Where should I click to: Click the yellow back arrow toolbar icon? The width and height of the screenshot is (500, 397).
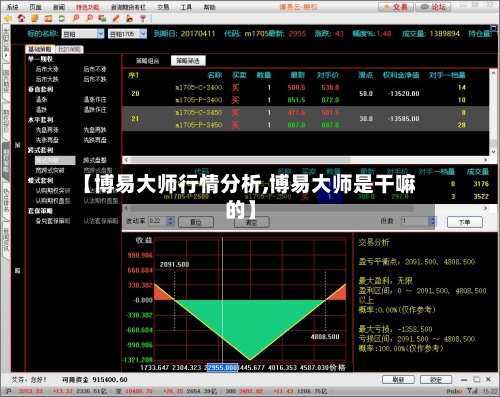click(x=7, y=18)
